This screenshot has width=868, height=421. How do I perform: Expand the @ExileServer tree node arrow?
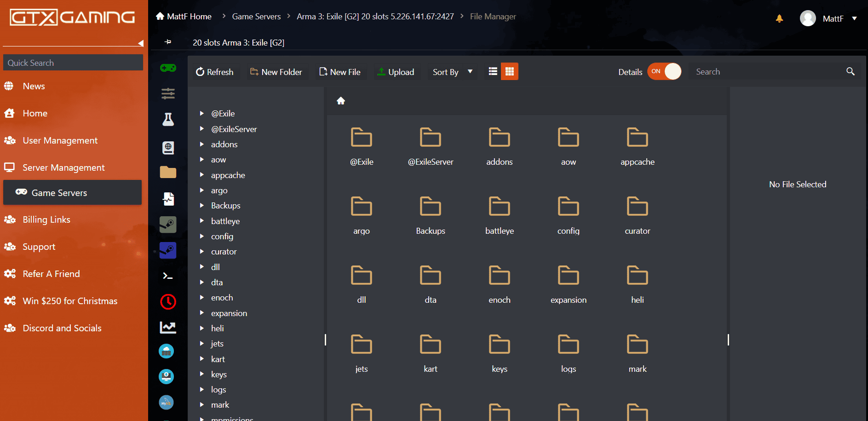(201, 129)
